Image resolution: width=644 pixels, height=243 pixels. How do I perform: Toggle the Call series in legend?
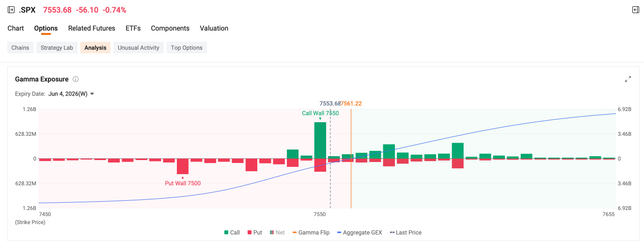coord(232,233)
